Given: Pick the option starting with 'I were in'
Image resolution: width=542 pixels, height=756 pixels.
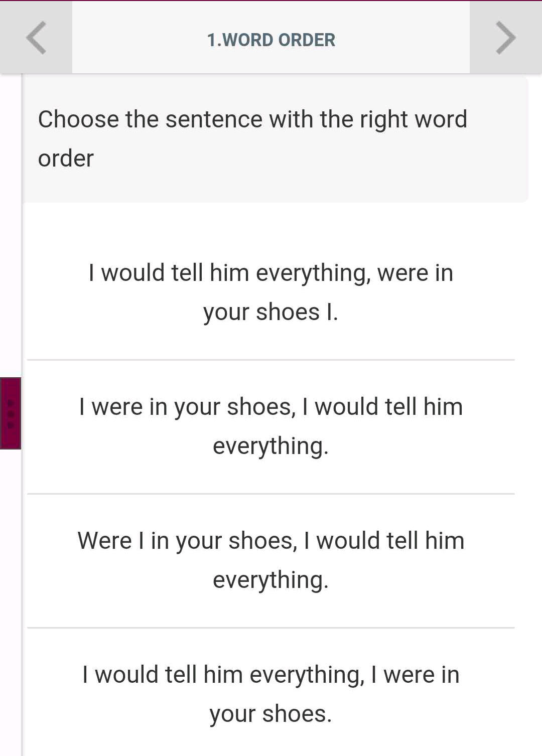Looking at the screenshot, I should (271, 426).
